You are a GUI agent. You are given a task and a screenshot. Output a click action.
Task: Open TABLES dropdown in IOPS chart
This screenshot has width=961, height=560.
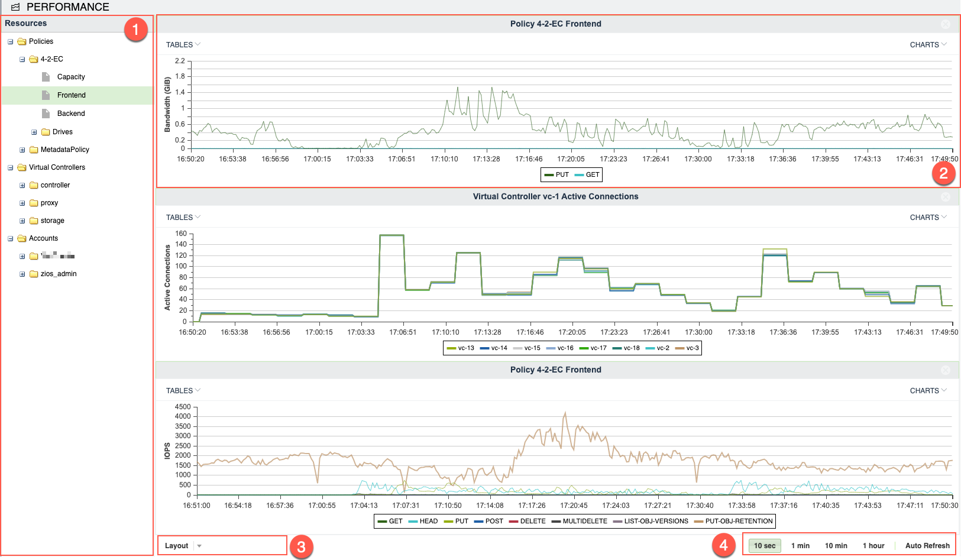(x=183, y=391)
